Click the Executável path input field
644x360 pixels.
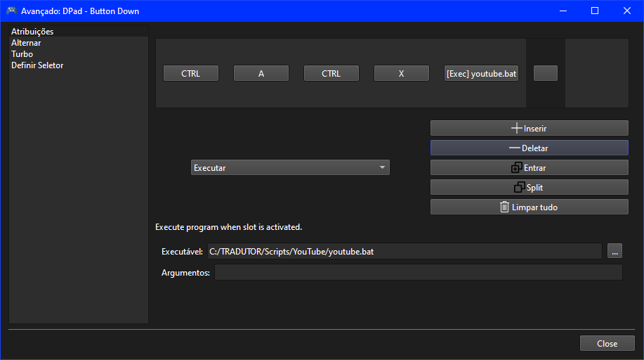click(404, 251)
